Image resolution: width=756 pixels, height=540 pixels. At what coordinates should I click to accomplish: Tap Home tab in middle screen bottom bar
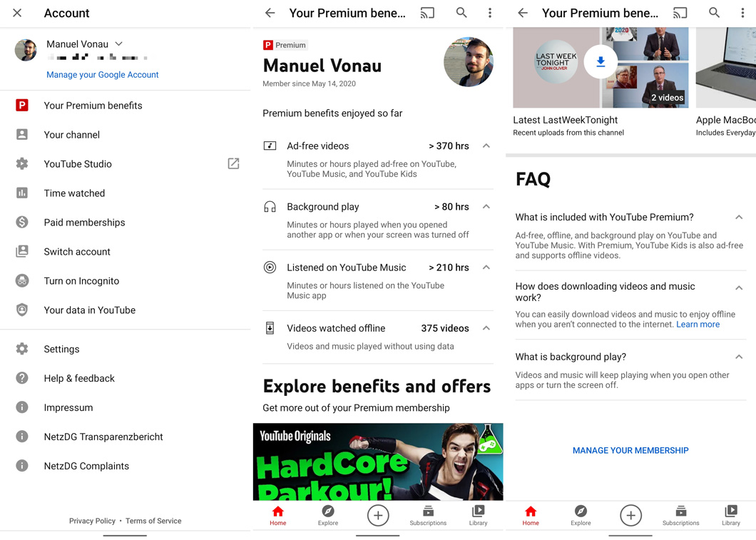[277, 516]
